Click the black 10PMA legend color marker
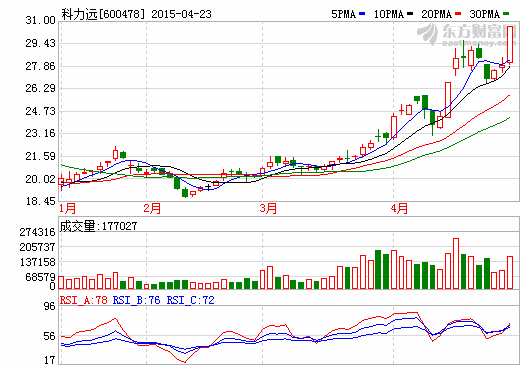Viewport: 520px width, 365px height. click(x=410, y=14)
